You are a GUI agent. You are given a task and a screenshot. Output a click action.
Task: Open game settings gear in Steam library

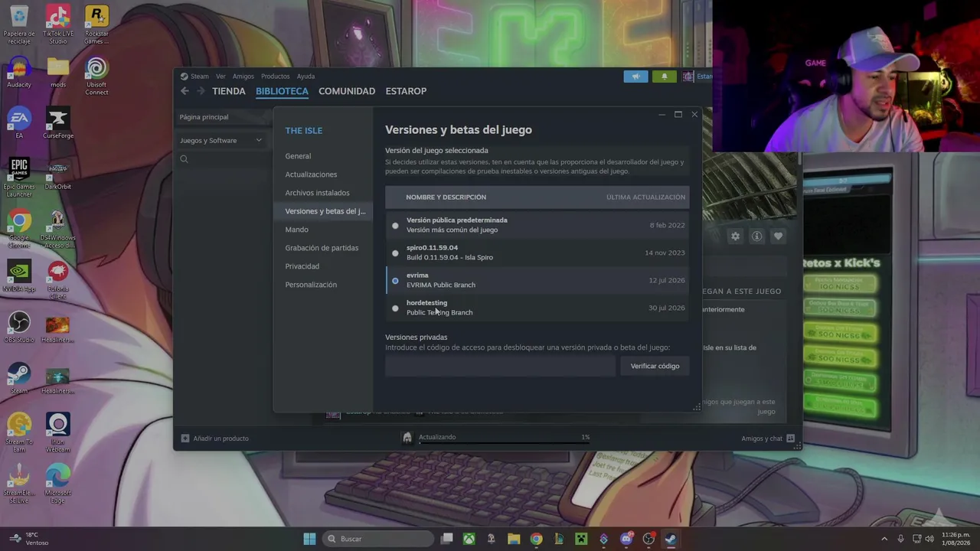(x=735, y=236)
